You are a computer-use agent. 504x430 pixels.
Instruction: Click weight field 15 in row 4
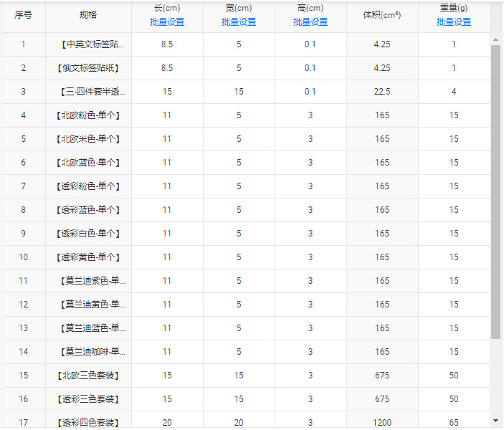454,115
